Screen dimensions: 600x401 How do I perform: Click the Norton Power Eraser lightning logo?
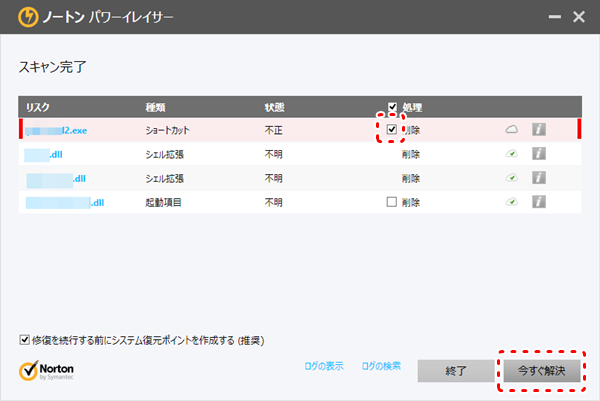[x=28, y=17]
